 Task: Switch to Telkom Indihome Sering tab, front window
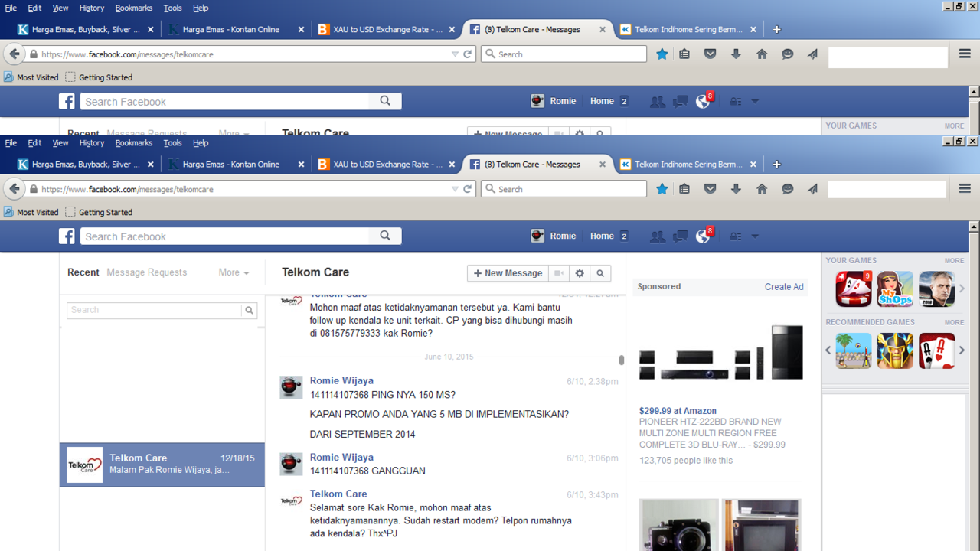coord(688,165)
